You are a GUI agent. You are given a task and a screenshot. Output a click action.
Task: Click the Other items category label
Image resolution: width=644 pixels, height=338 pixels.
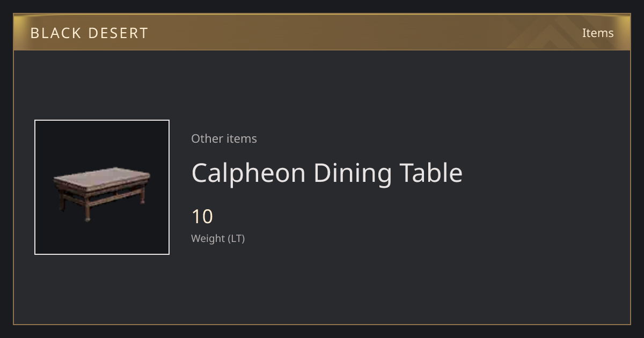(224, 138)
